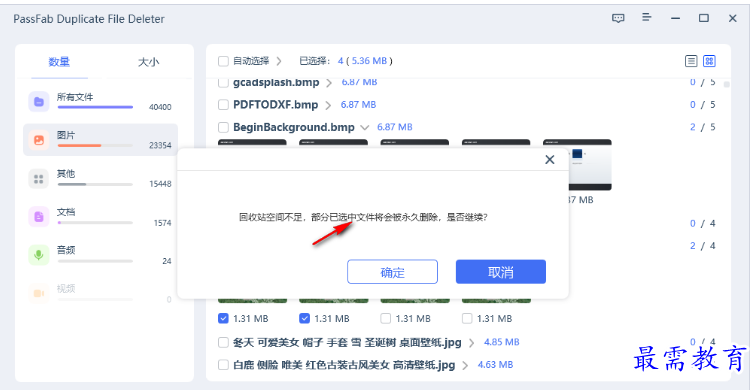The image size is (755, 390).
Task: Expand the gcadsplash.bmp group
Action: (x=329, y=83)
